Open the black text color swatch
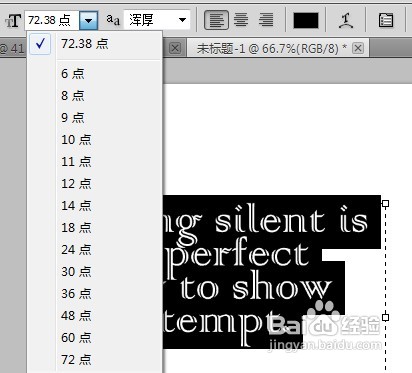412x373 pixels. (306, 20)
